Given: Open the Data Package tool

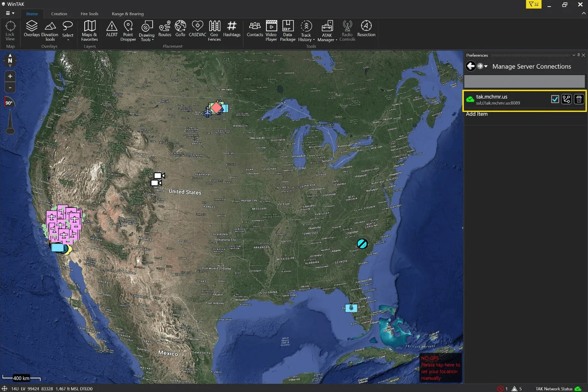Looking at the screenshot, I should click(x=288, y=31).
